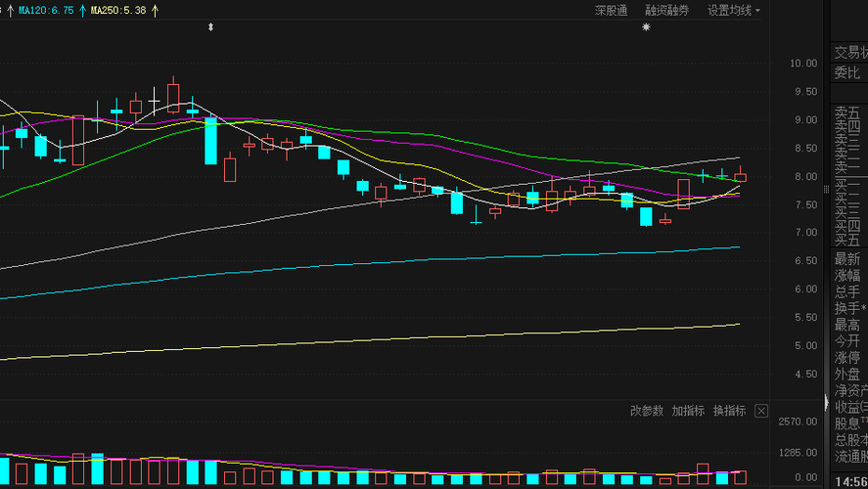Open the 设置均线 dropdown
The width and height of the screenshot is (868, 489).
point(734,10)
